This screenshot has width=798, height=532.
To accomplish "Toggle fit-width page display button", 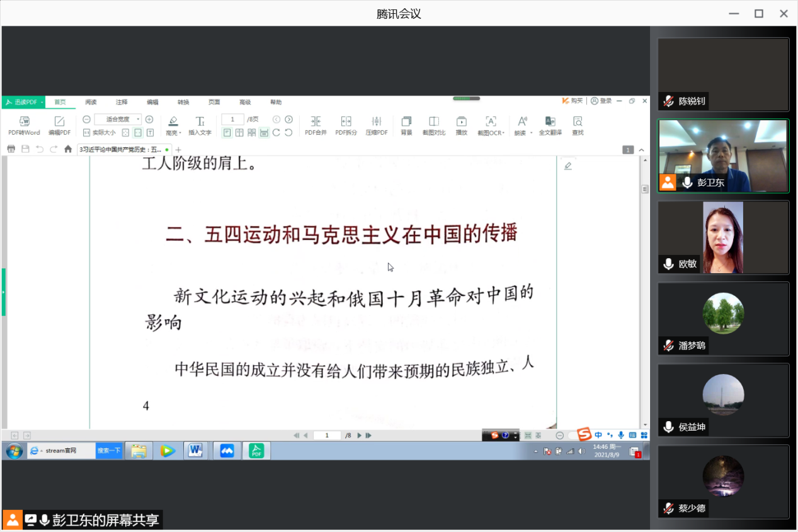I will (x=138, y=133).
